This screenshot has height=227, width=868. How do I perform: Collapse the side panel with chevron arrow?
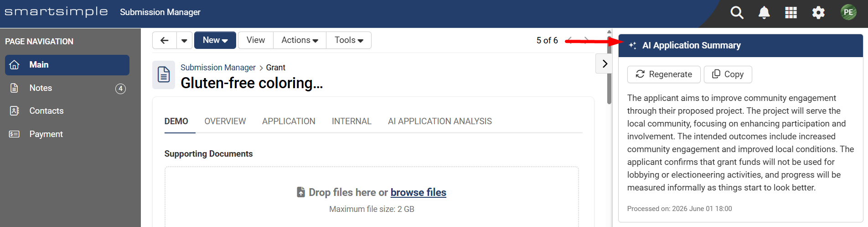[x=604, y=63]
